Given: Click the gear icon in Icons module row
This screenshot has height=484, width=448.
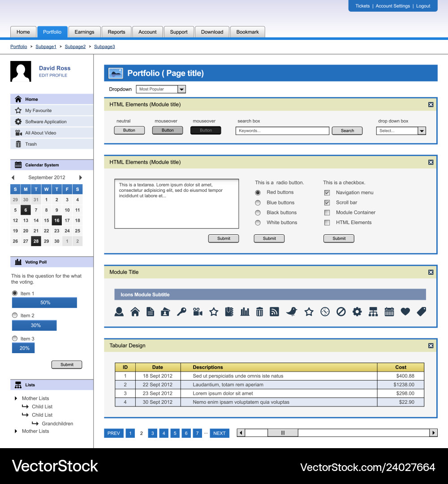Looking at the screenshot, I should pyautogui.click(x=357, y=312).
